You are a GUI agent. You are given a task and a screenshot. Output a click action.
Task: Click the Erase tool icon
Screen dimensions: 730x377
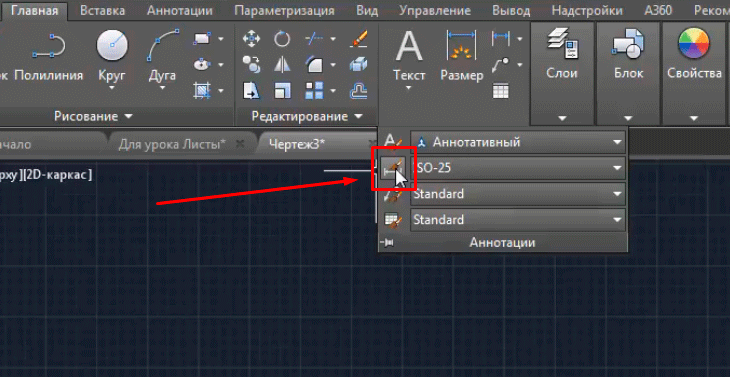(358, 39)
